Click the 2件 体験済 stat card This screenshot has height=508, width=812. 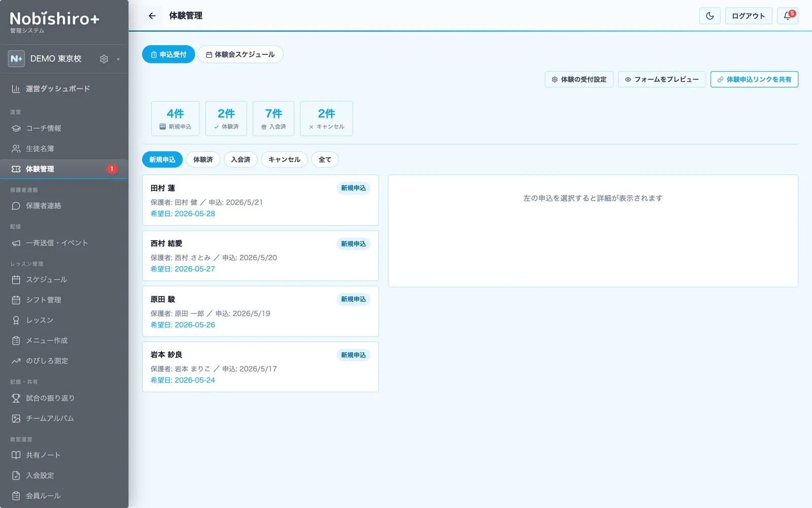tap(226, 118)
